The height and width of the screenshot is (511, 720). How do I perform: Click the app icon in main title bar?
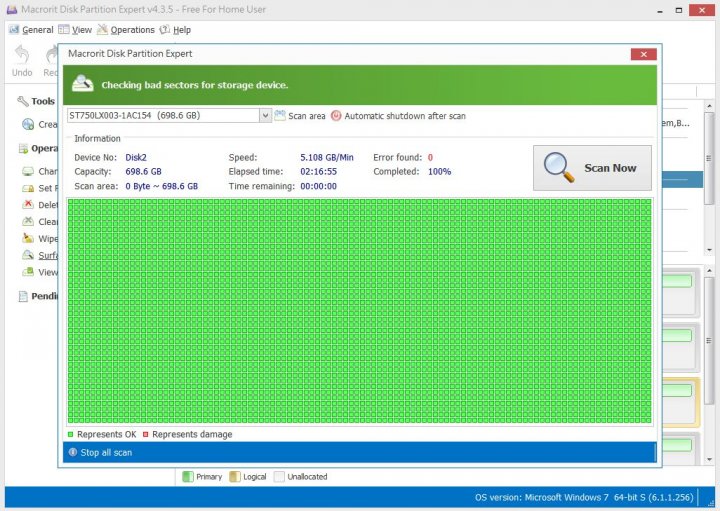click(x=12, y=10)
